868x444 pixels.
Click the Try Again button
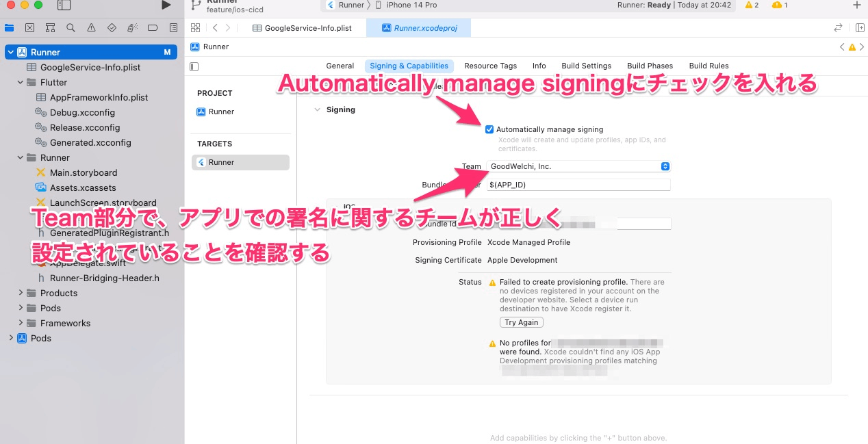click(x=522, y=322)
